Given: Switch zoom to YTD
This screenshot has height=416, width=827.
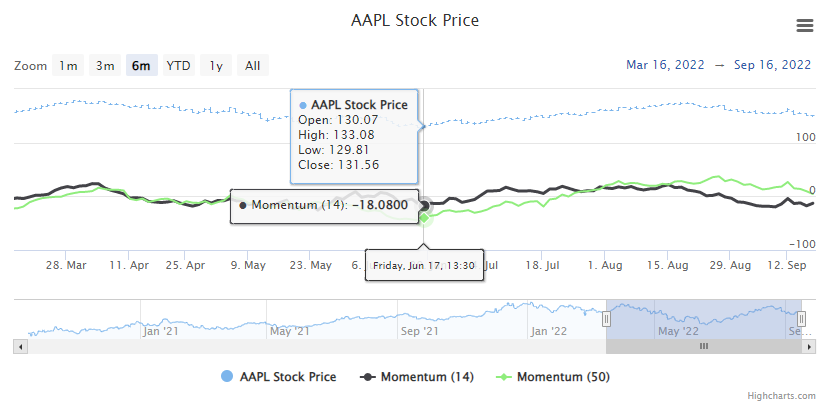Looking at the screenshot, I should (178, 66).
